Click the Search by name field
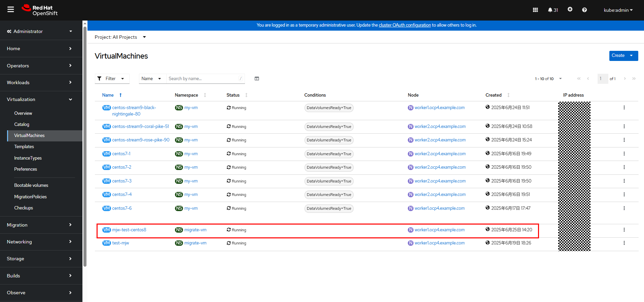Image resolution: width=644 pixels, height=302 pixels. pos(205,78)
